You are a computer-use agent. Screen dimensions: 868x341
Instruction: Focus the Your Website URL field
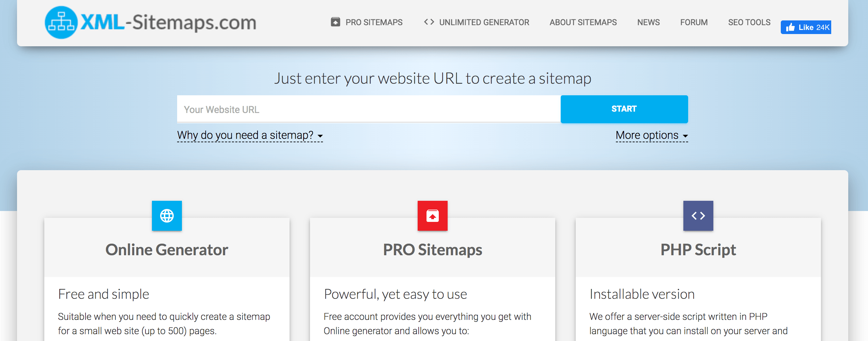pos(369,109)
